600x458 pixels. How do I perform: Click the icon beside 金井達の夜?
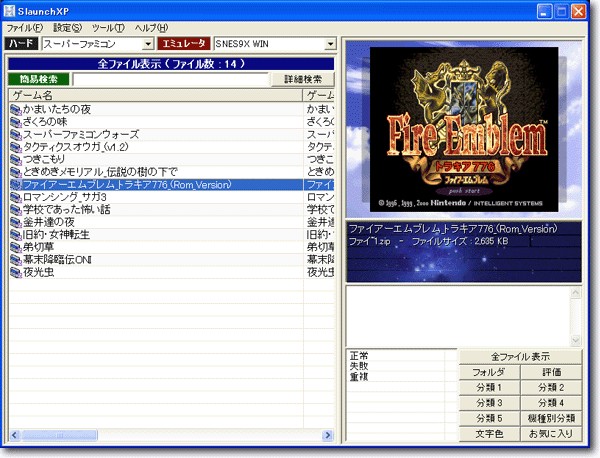click(x=16, y=222)
